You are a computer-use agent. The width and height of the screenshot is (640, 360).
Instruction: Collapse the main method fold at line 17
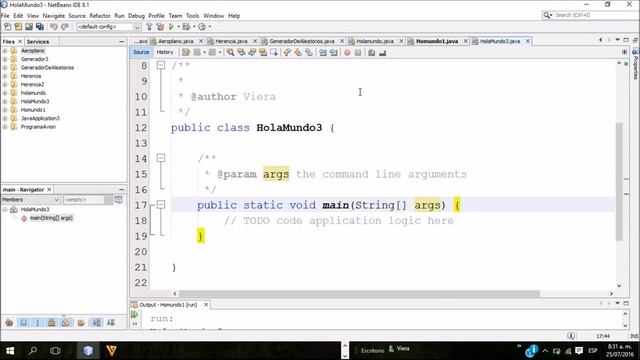[161, 204]
